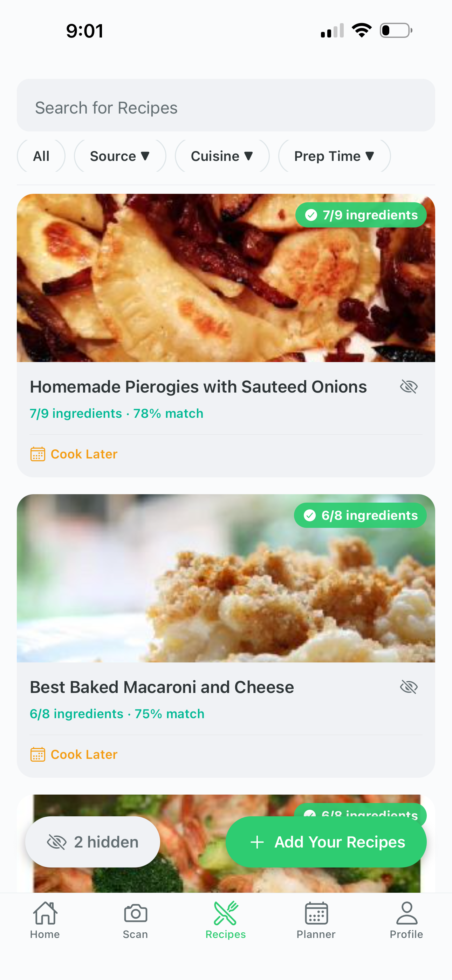
Task: Click the Search for Recipes field
Action: coord(226,108)
